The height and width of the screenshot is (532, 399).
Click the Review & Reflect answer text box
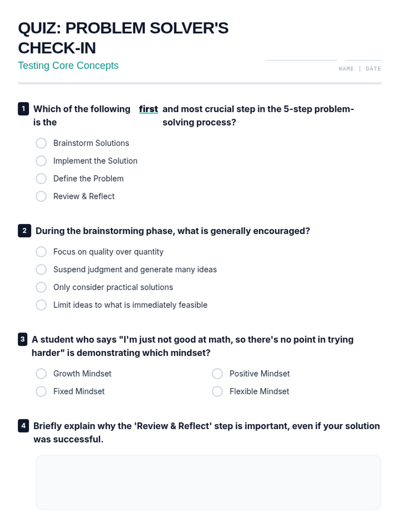tap(208, 482)
